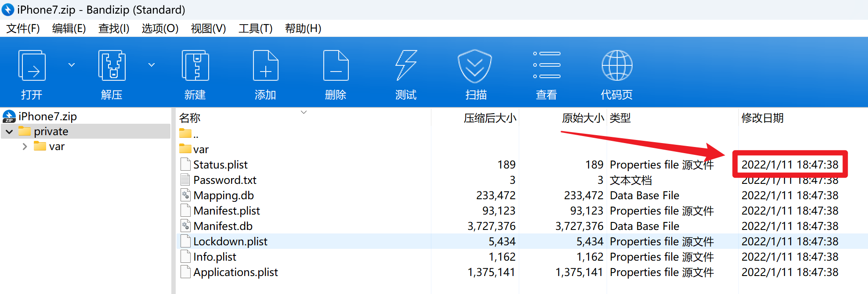The image size is (868, 294).
Task: Click the Manifest.plist file name
Action: point(227,211)
